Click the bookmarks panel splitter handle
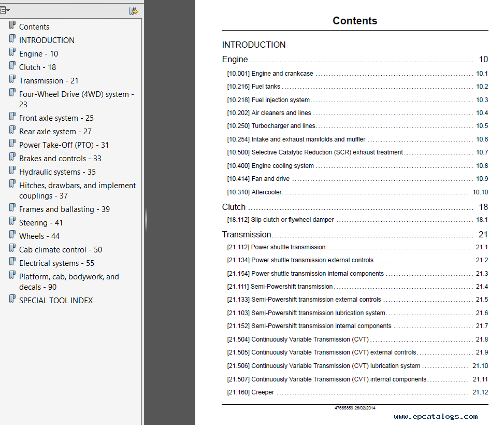504x425 pixels. click(146, 220)
